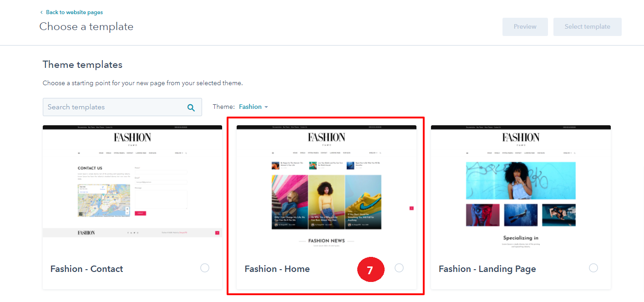Select the Fashion - Landing Page radio button
Viewport: 644px width, 302px height.
[x=593, y=268]
